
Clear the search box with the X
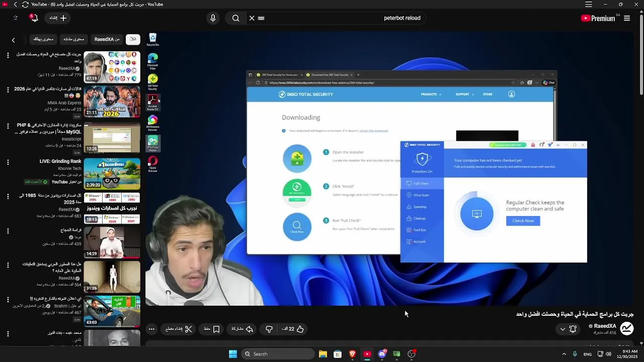point(252,18)
